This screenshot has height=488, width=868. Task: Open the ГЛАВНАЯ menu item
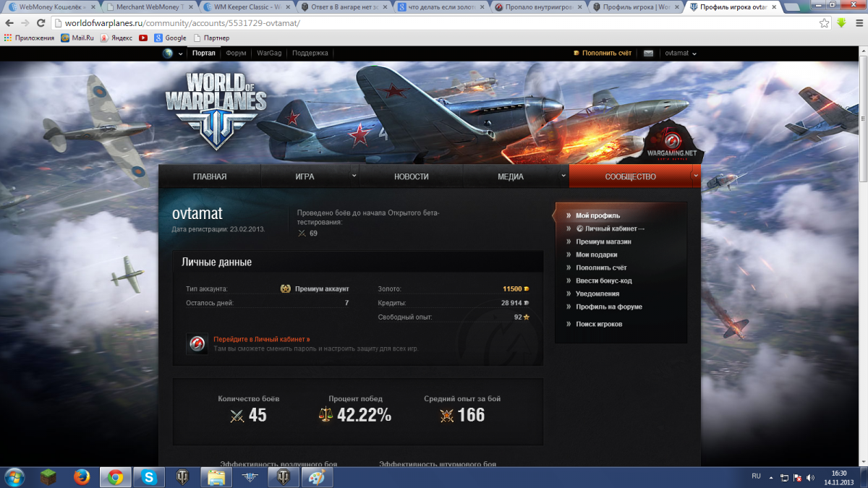tap(210, 176)
